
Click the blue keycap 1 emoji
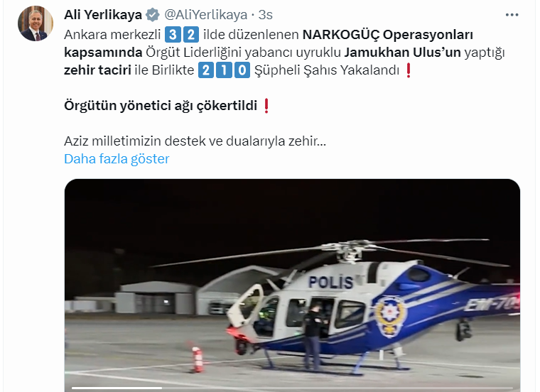[225, 70]
